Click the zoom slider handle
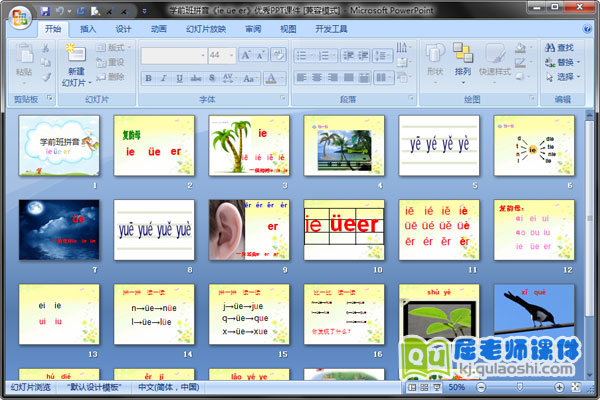The width and height of the screenshot is (600, 400). point(520,387)
